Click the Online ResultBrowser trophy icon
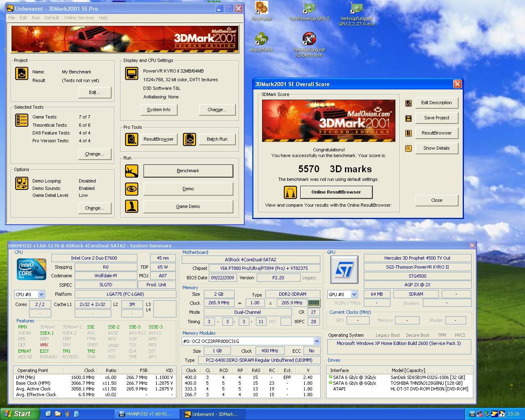 (290, 192)
